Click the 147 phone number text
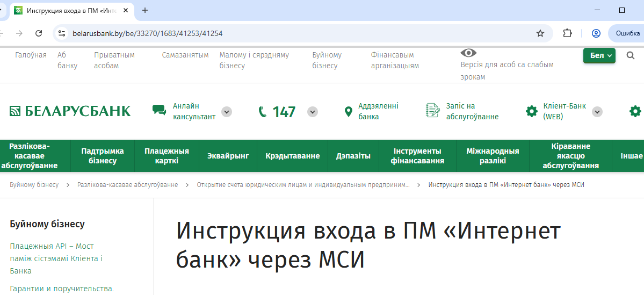This screenshot has width=644, height=295. point(284,112)
